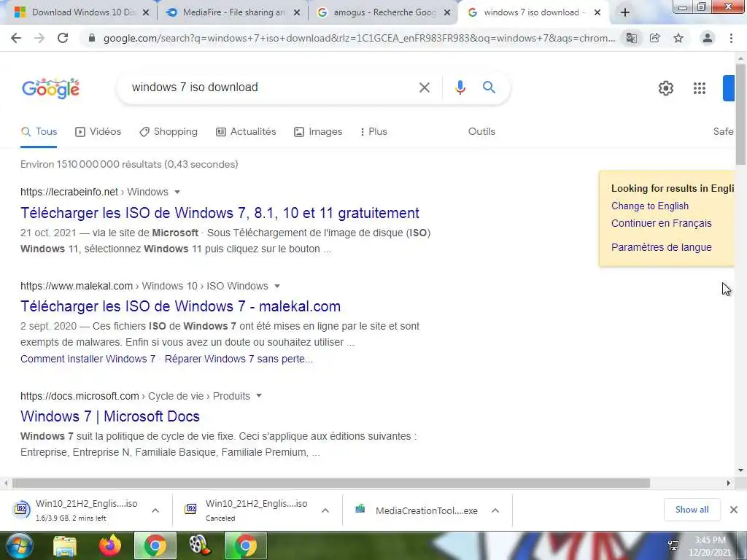Click the canceled Win10 ISO file icon
Viewport: 747px width, 560px height.
[x=190, y=509]
